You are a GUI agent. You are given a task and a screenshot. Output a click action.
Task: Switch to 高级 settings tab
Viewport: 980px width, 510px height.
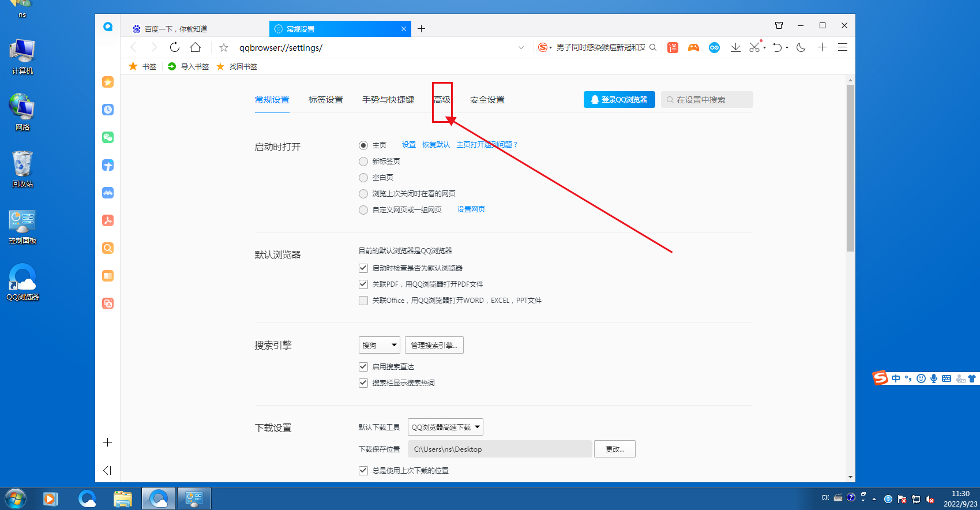pos(442,100)
